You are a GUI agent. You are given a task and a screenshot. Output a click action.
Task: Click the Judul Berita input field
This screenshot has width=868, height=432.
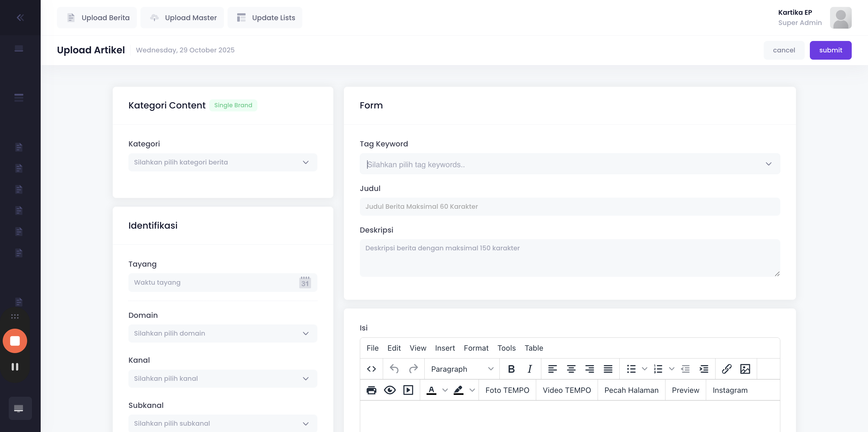coord(569,206)
